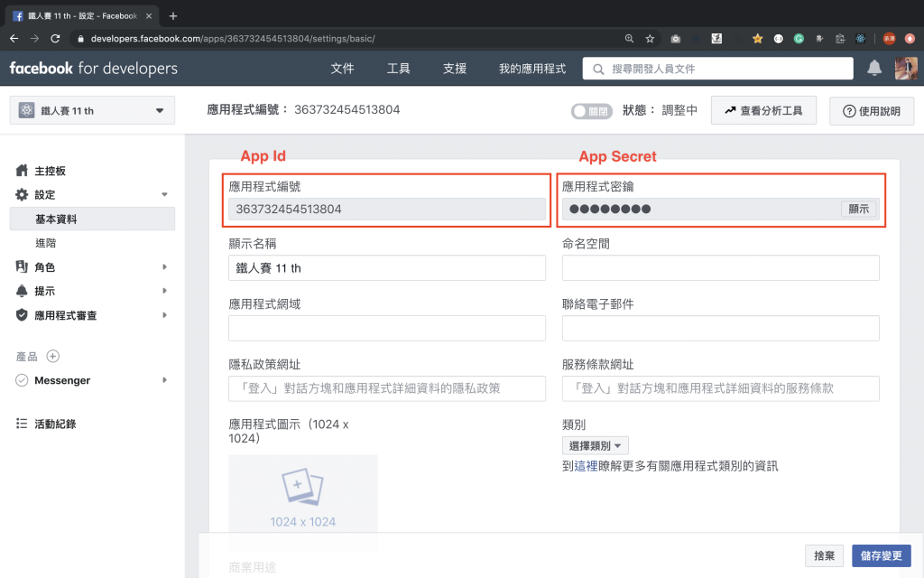Click the 提示 bell icon in sidebar
The width and height of the screenshot is (924, 578).
click(22, 290)
